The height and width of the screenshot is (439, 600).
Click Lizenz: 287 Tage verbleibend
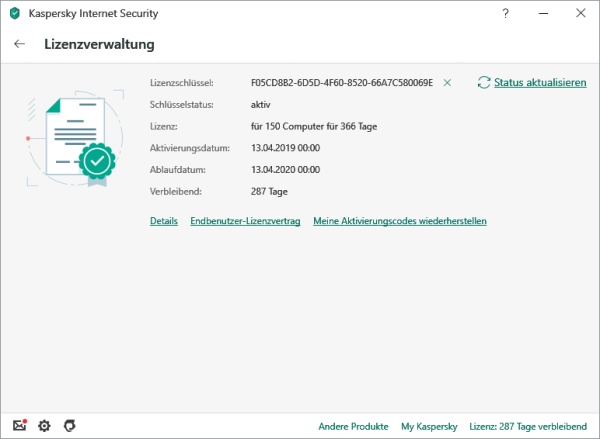tap(528, 426)
